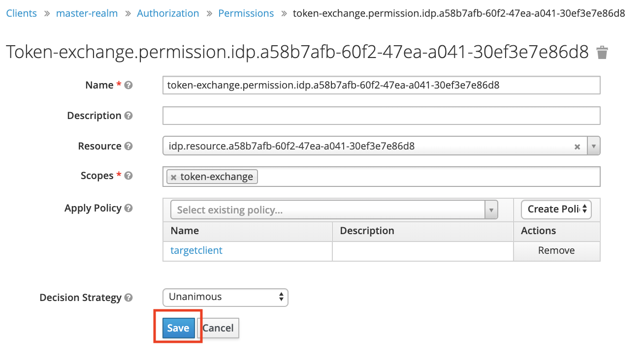Click help icon next to Name label
Viewport: 644px width, 362px height.
tap(129, 85)
